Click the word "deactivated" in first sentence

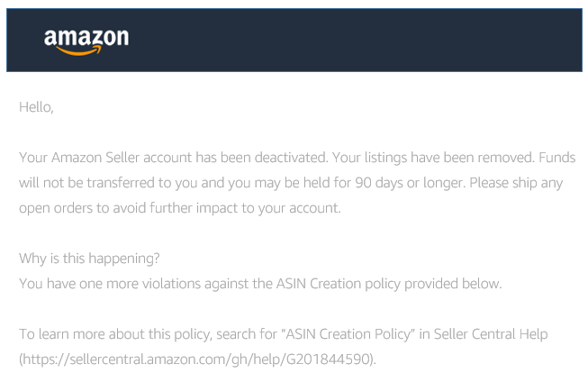[292, 158]
